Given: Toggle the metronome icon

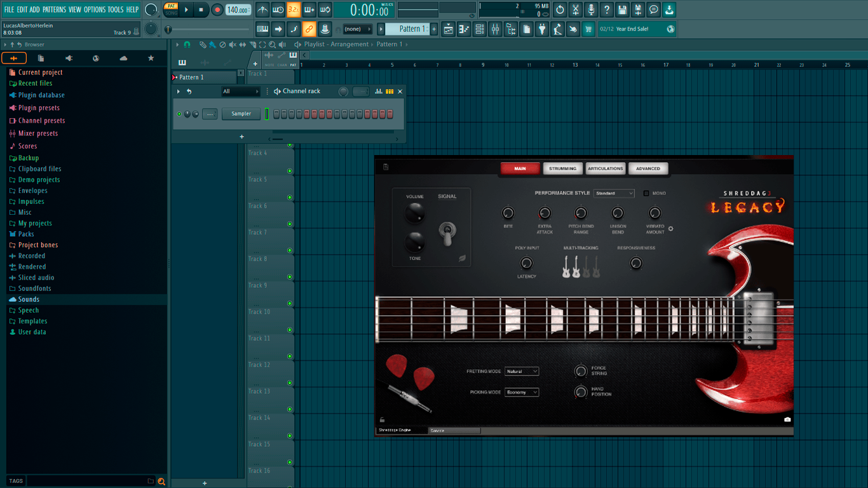Looking at the screenshot, I should [262, 10].
